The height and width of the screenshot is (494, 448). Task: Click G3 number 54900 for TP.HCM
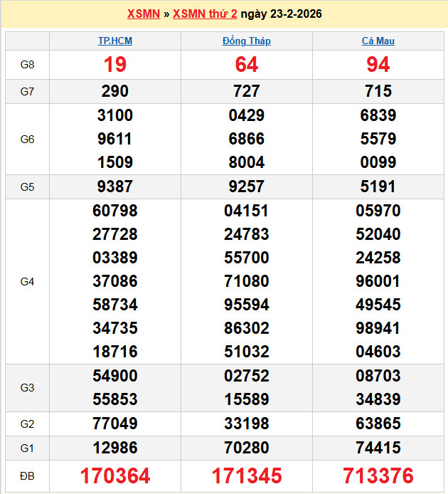point(115,375)
